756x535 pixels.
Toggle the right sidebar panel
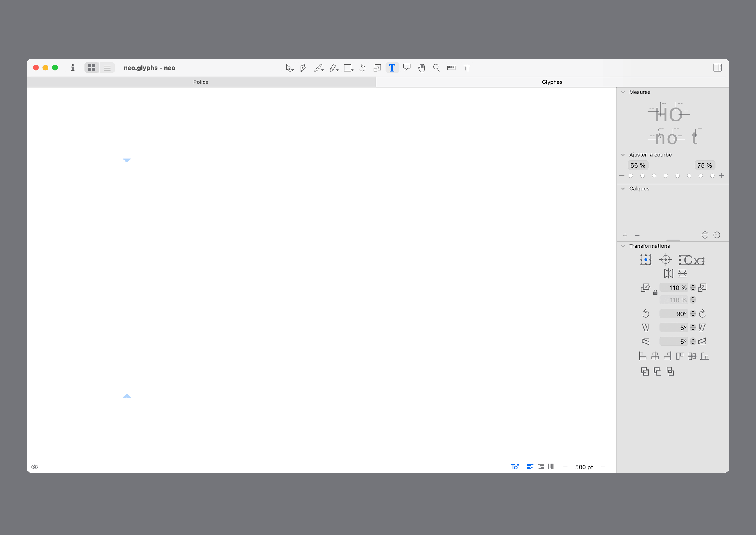click(x=717, y=68)
